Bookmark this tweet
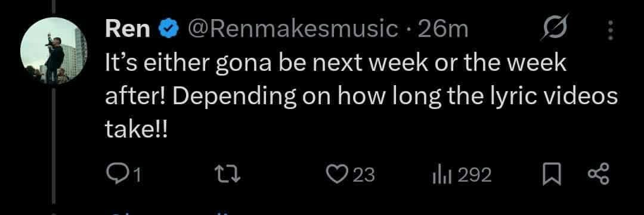 (x=552, y=176)
